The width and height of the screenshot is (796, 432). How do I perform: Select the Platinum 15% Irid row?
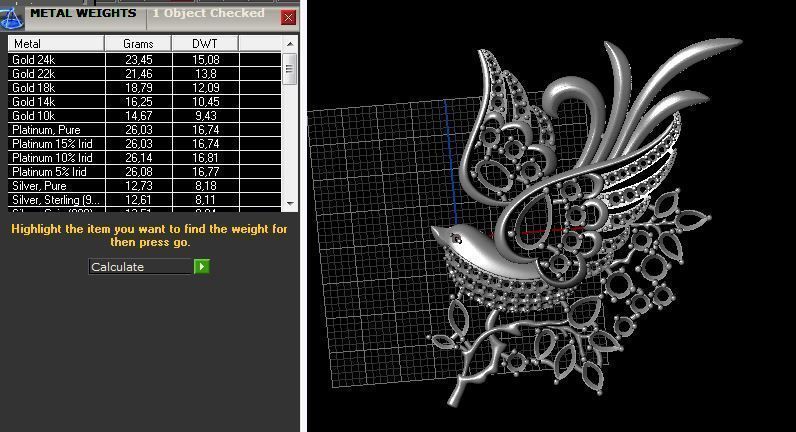145,144
